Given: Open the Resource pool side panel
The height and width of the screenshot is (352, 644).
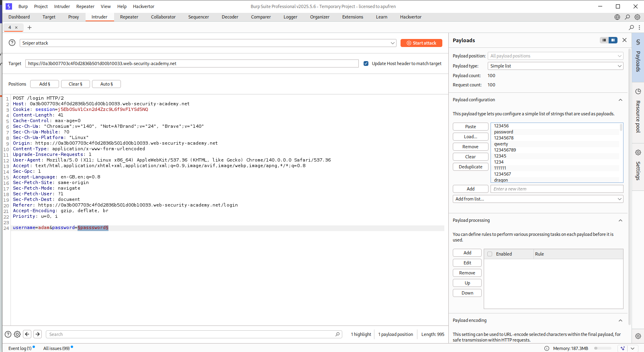Looking at the screenshot, I should coord(638,113).
